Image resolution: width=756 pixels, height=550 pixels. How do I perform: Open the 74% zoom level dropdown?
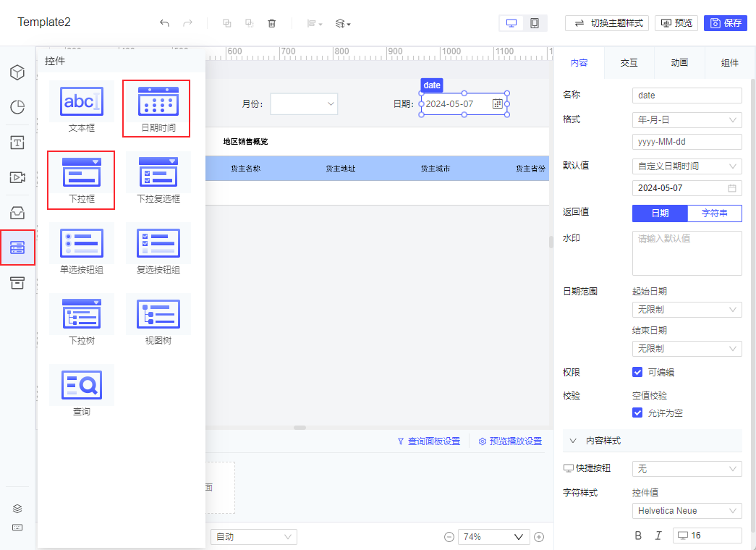(x=493, y=537)
